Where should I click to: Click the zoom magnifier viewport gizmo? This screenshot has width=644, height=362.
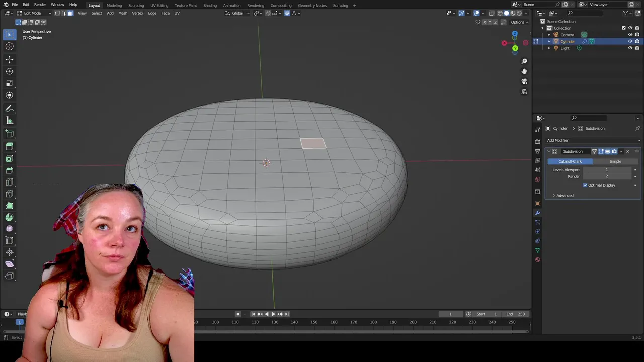pos(524,61)
